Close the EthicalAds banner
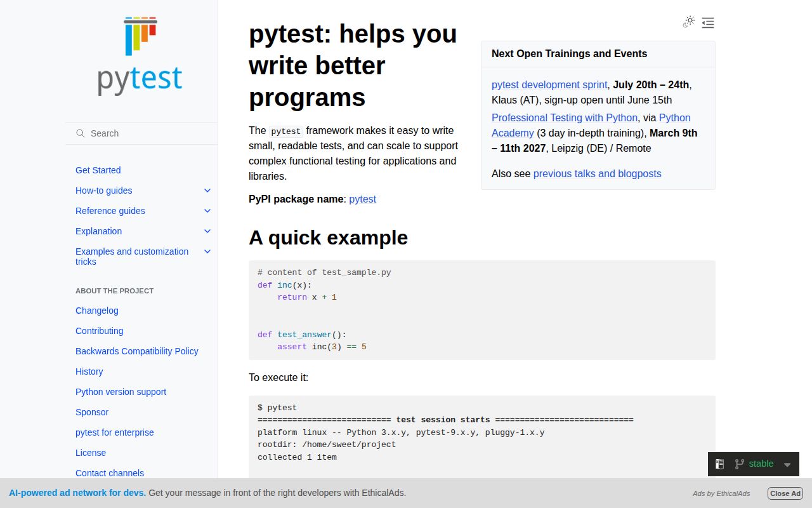 [x=785, y=493]
